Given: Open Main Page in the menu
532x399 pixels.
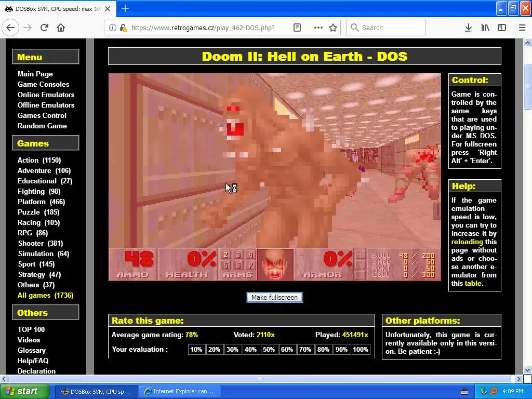Looking at the screenshot, I should pyautogui.click(x=35, y=74).
